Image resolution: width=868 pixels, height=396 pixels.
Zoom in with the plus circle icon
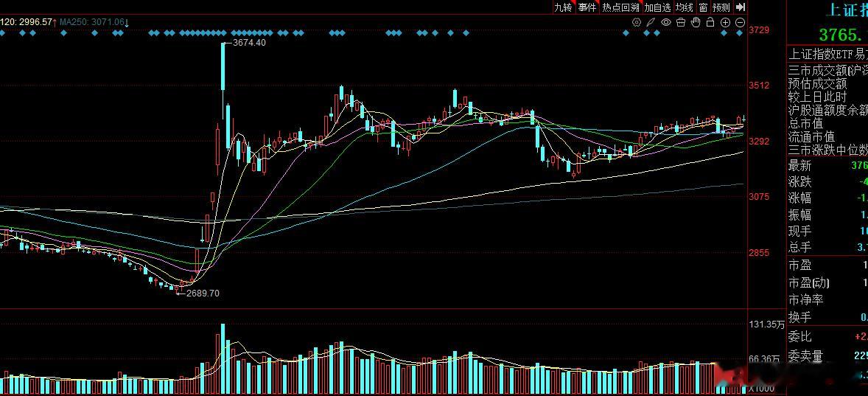tap(725, 22)
